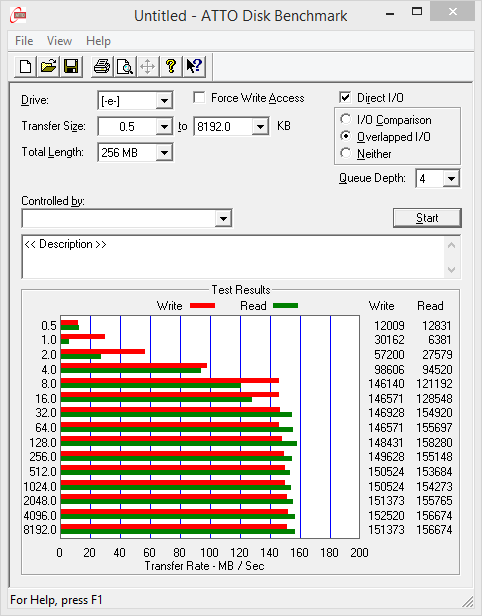The width and height of the screenshot is (482, 616).
Task: Enable the Force Write Access checkbox
Action: (199, 97)
